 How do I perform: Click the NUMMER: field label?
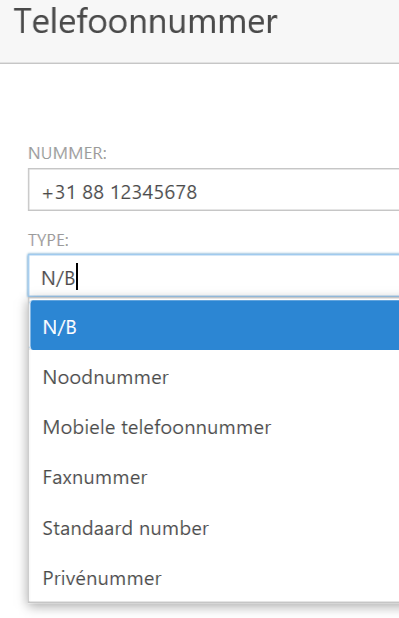67,153
